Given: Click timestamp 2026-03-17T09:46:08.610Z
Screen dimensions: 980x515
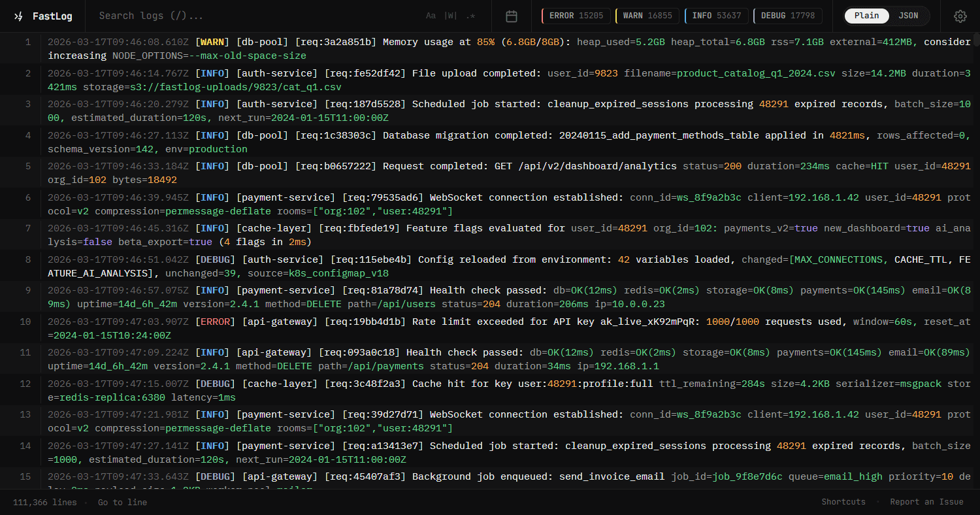Looking at the screenshot, I should (118, 42).
